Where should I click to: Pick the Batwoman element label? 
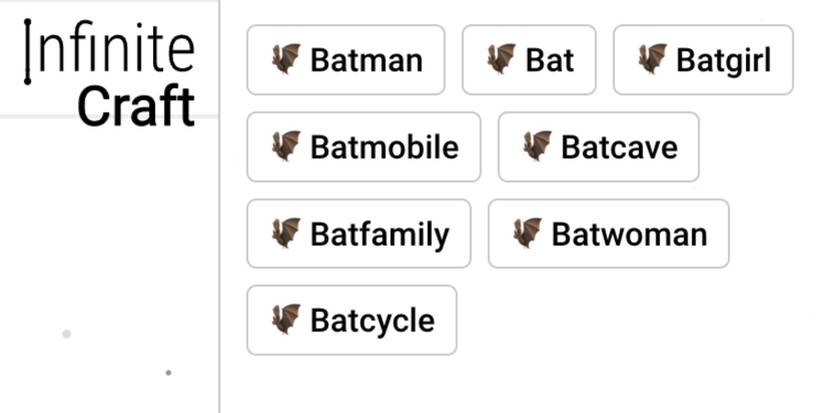pos(629,234)
